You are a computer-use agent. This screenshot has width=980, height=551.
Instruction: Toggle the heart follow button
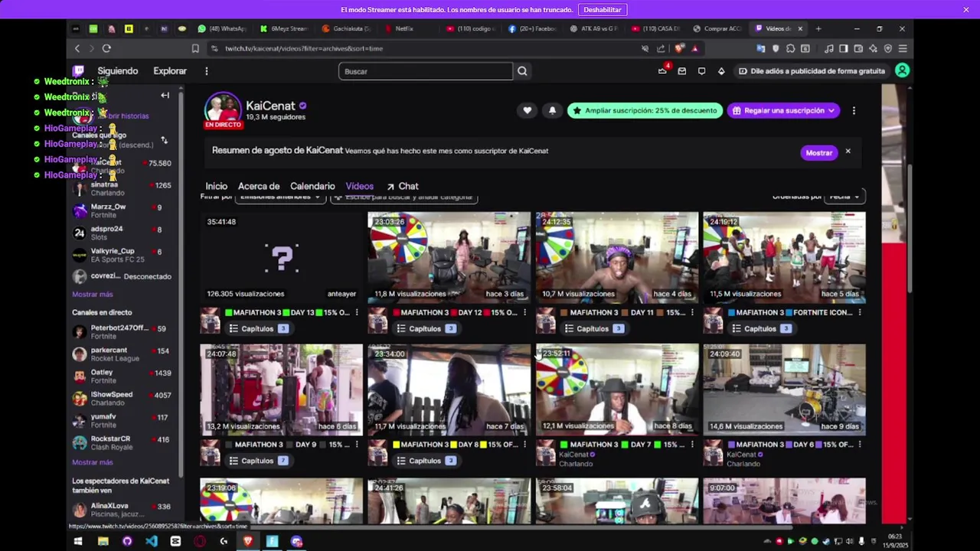pos(527,110)
